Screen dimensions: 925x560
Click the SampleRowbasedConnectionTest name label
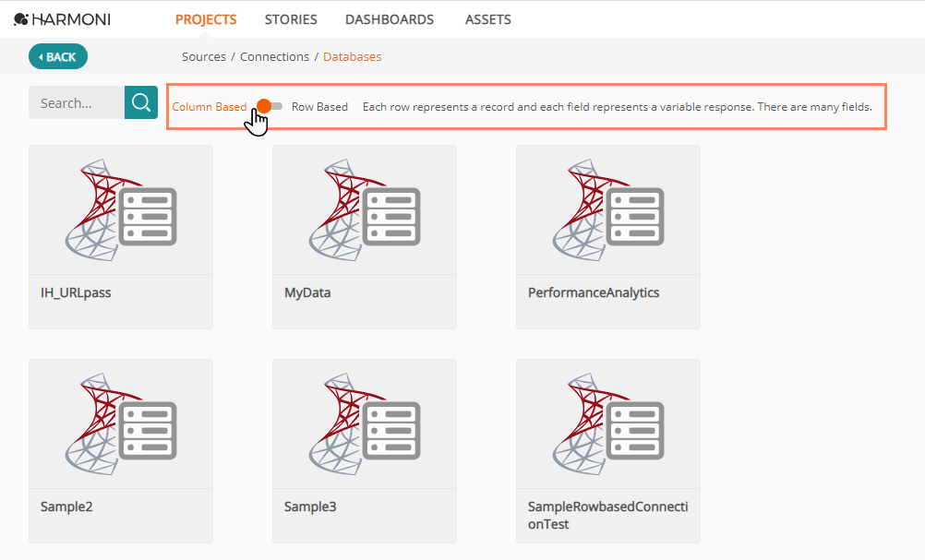[x=607, y=515]
